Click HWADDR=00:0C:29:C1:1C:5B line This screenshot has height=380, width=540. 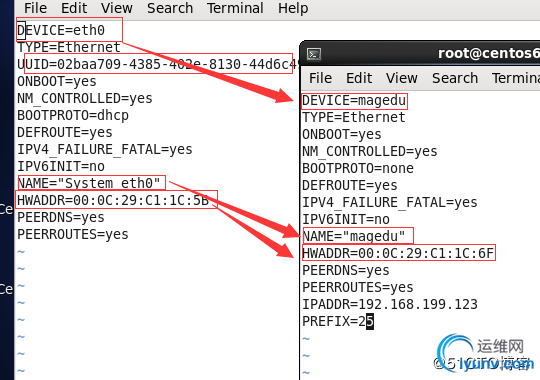click(113, 201)
